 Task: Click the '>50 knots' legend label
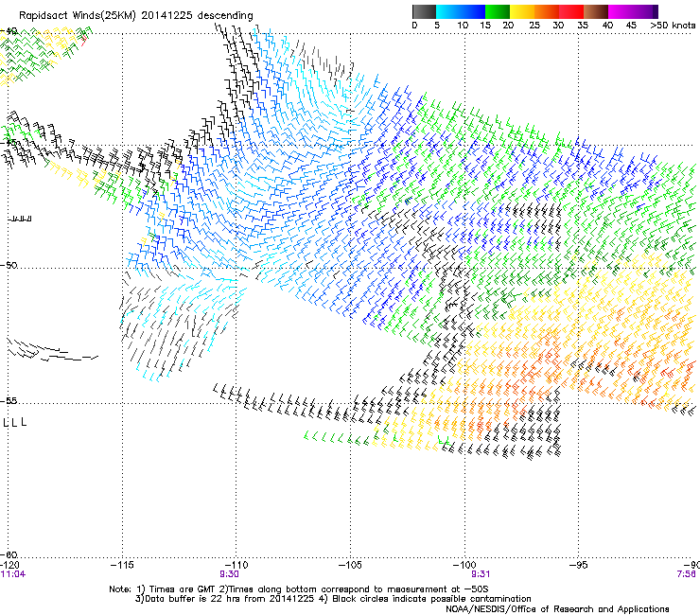click(x=673, y=26)
